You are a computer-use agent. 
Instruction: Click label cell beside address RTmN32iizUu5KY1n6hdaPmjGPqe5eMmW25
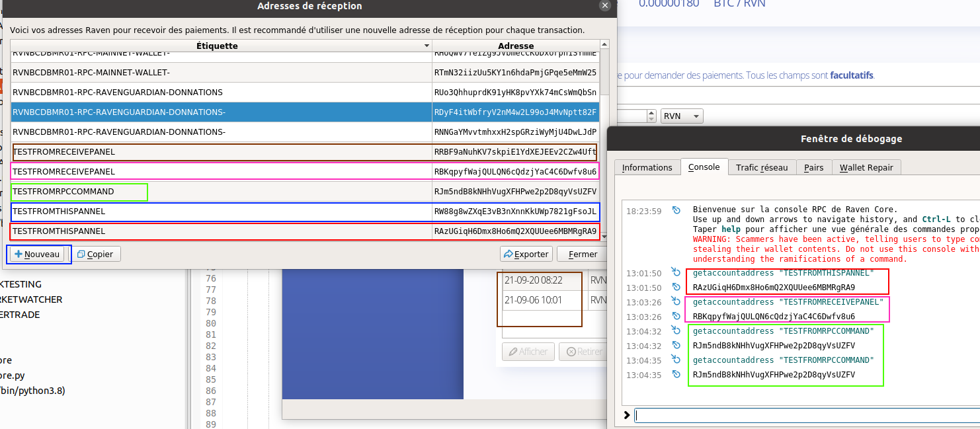pyautogui.click(x=222, y=72)
